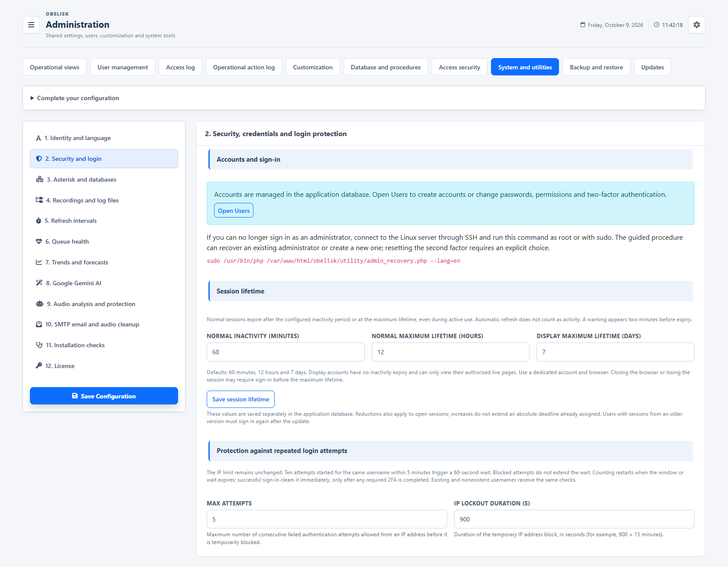Go to the Access log tab
This screenshot has height=567, width=728.
[x=180, y=67]
